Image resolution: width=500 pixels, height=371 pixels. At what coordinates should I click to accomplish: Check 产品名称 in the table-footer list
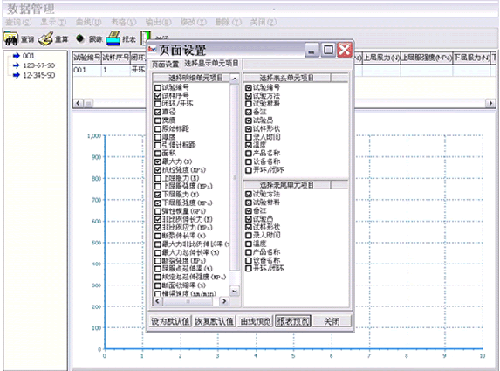point(248,252)
